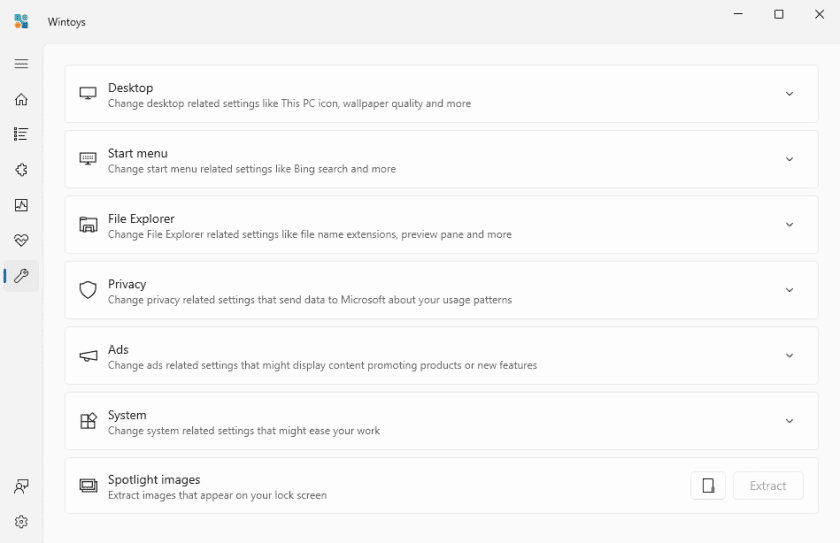
Task: Open the hamburger navigation menu
Action: click(21, 64)
